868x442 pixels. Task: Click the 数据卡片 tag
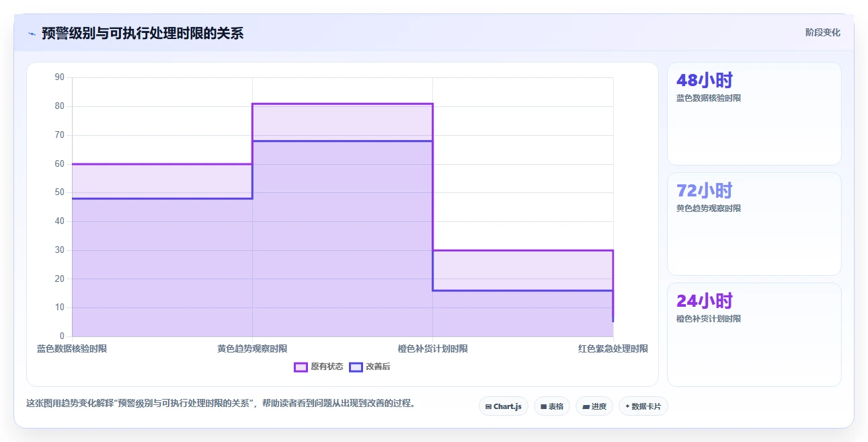coord(643,406)
